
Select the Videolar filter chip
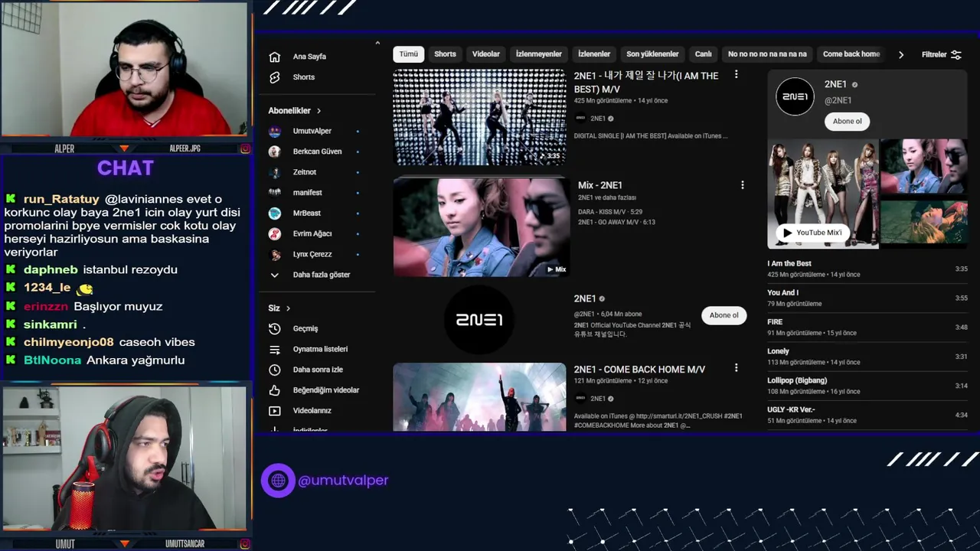pyautogui.click(x=486, y=54)
